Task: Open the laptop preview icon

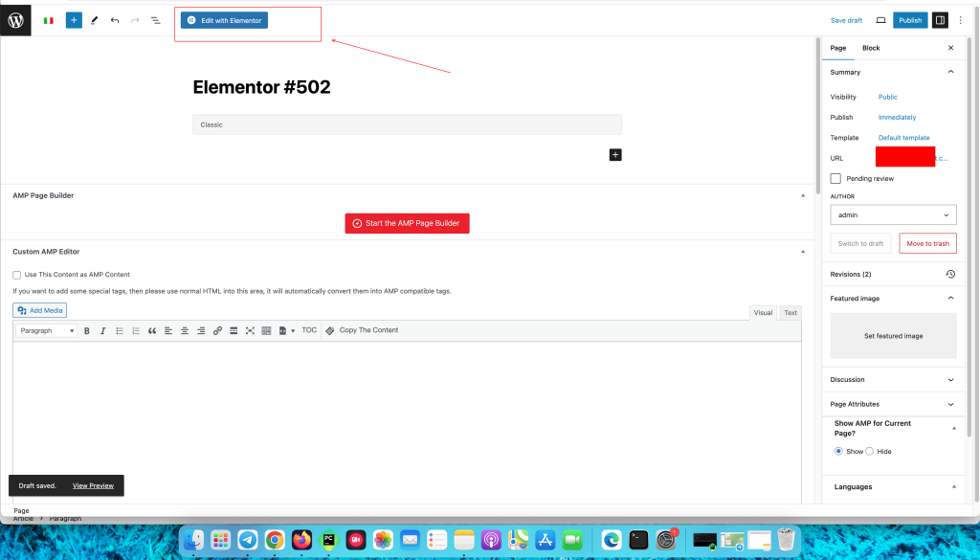Action: (x=880, y=20)
